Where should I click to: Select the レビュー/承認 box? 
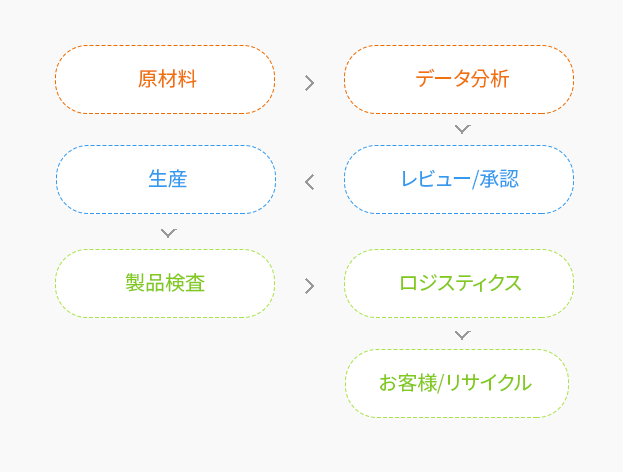459,180
